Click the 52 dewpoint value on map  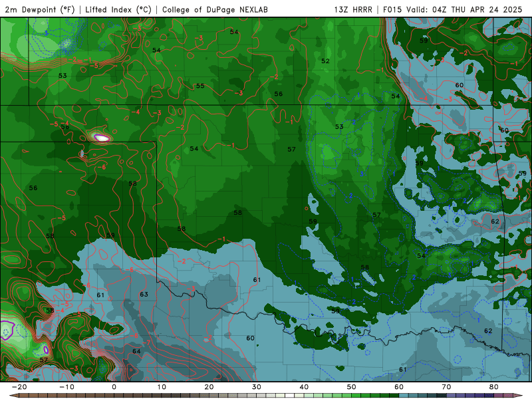pos(325,61)
